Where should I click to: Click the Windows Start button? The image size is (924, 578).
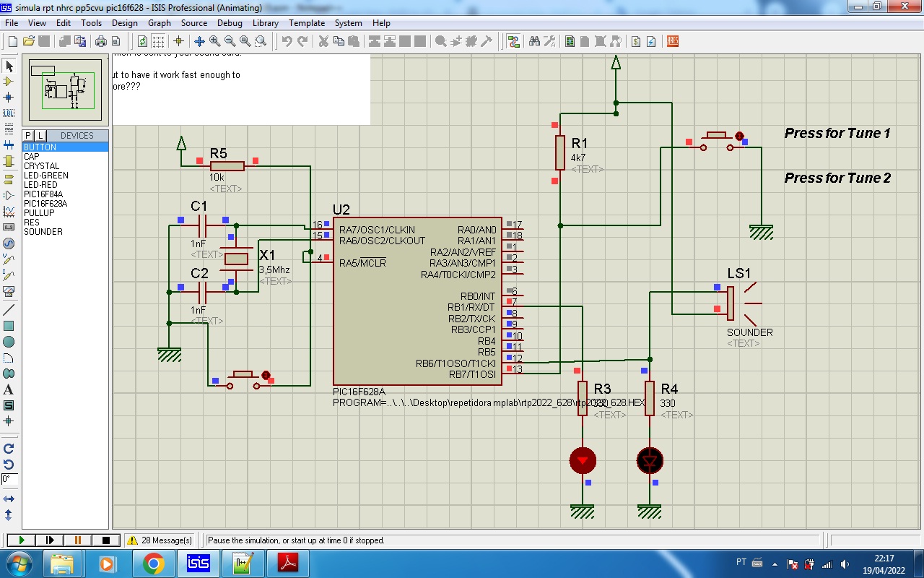pyautogui.click(x=19, y=563)
